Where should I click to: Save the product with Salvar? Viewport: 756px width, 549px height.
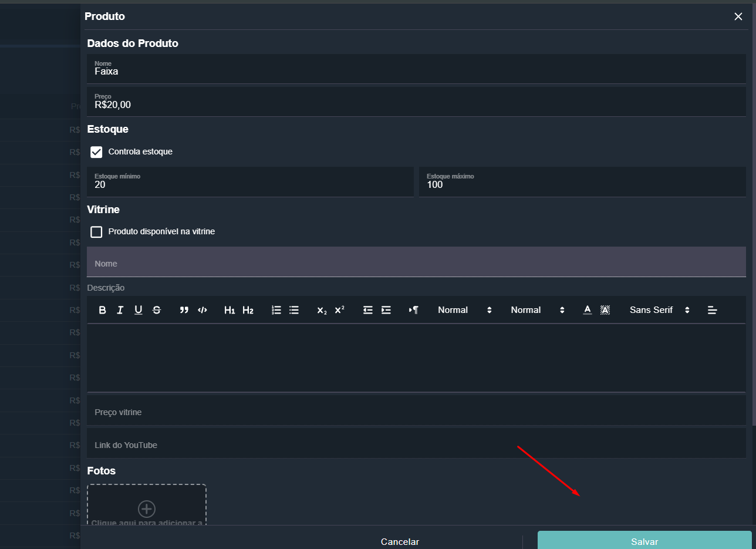click(x=644, y=541)
